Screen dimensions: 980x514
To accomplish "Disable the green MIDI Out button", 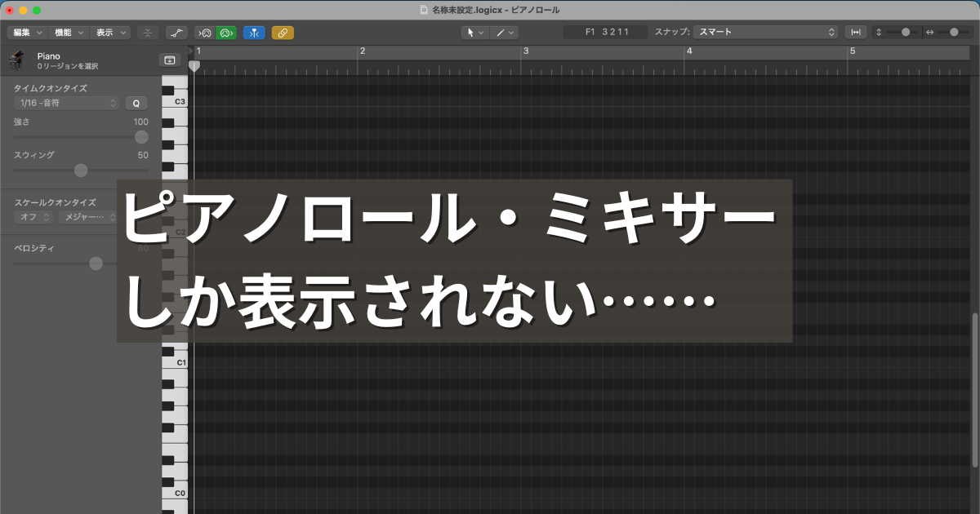I will tap(226, 33).
